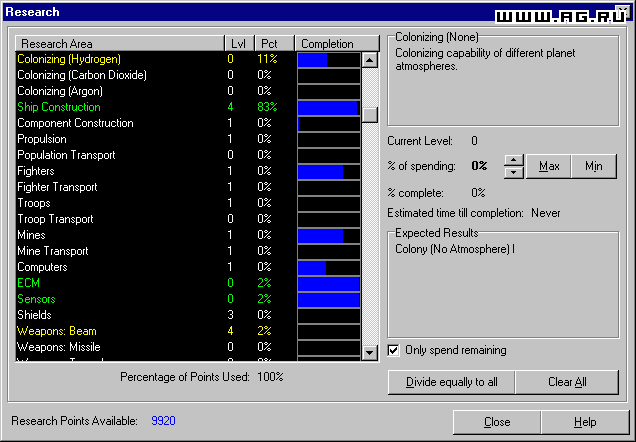Click the research list scrollbar thumb
636x442 pixels.
tap(370, 115)
